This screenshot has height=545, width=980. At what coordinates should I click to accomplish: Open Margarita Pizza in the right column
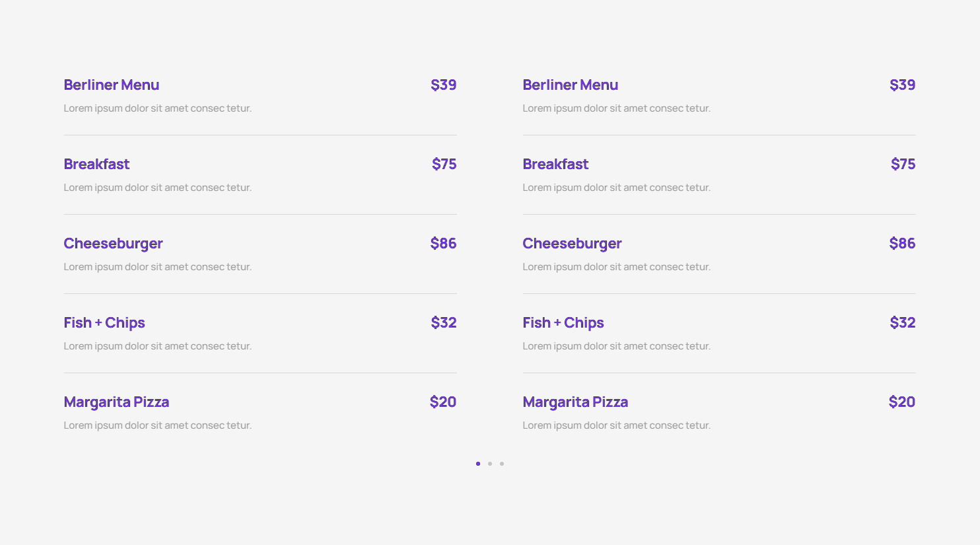click(576, 402)
